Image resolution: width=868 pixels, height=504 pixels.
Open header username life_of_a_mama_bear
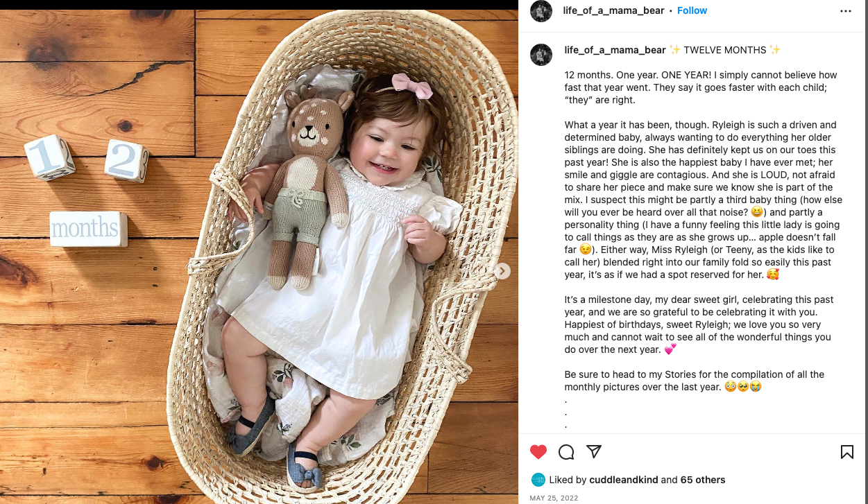coord(613,10)
